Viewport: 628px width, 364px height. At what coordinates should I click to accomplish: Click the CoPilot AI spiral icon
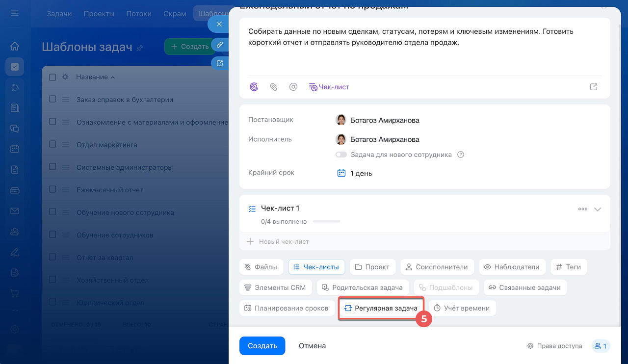pyautogui.click(x=254, y=87)
